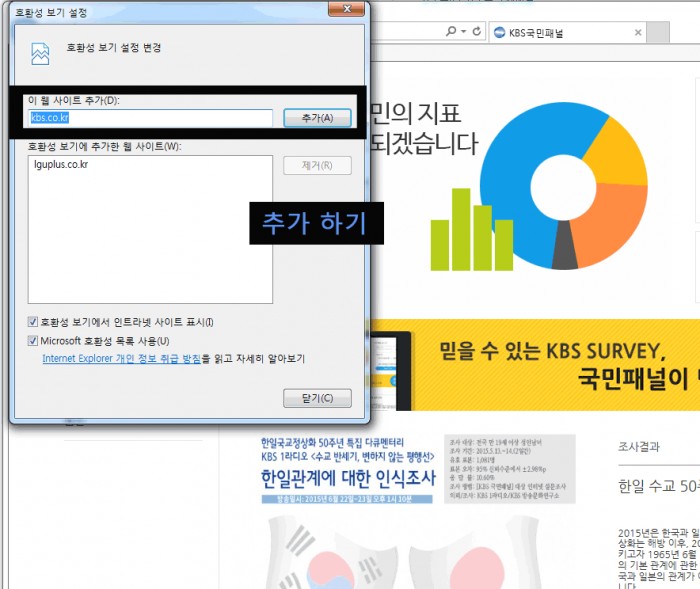This screenshot has width=700, height=589.
Task: Select lguplus.co.kr in the added sites list
Action: [x=61, y=164]
